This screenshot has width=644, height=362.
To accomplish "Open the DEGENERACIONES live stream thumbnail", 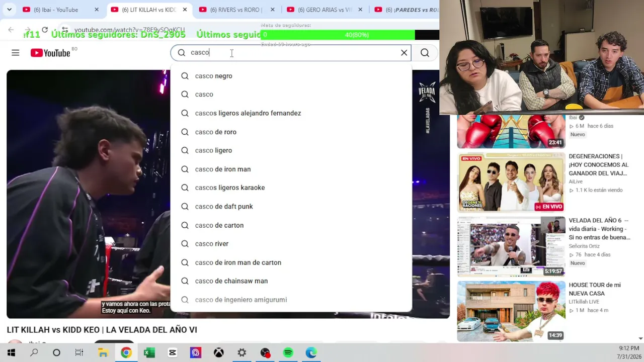I will (x=511, y=183).
